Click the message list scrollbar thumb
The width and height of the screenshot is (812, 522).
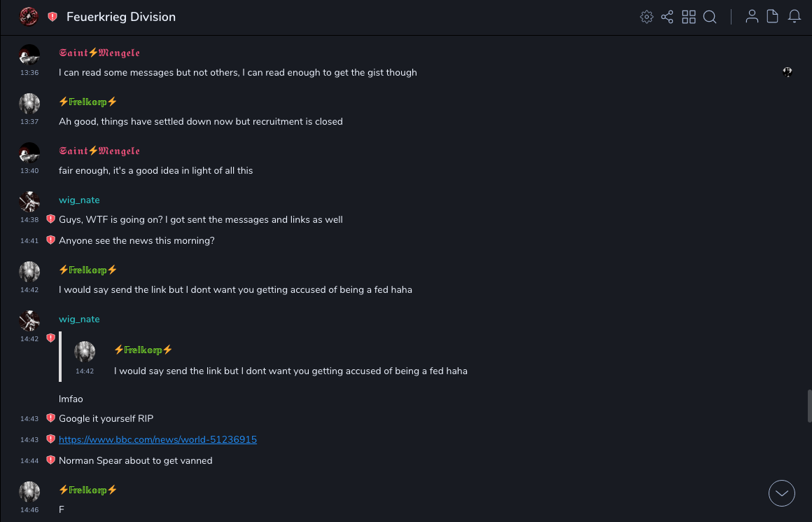tap(809, 405)
